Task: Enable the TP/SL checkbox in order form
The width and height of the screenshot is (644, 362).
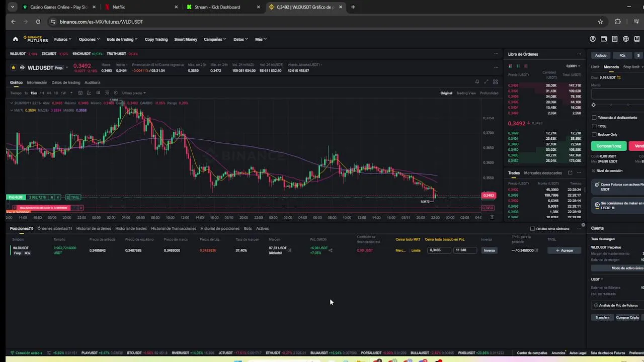Action: tap(594, 126)
